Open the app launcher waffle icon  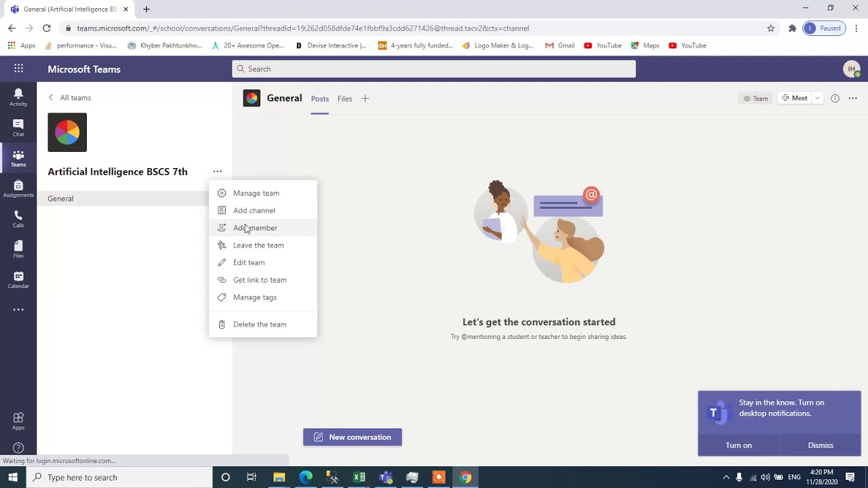pyautogui.click(x=18, y=68)
